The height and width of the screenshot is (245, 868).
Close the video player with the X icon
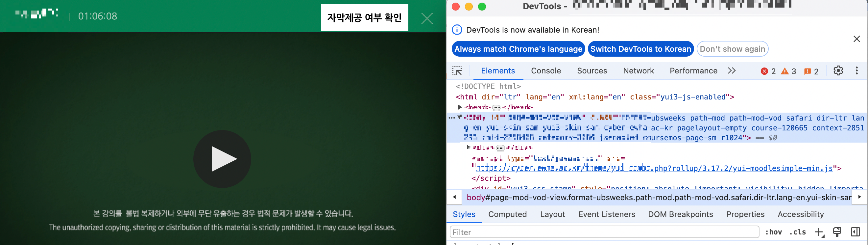tap(427, 18)
